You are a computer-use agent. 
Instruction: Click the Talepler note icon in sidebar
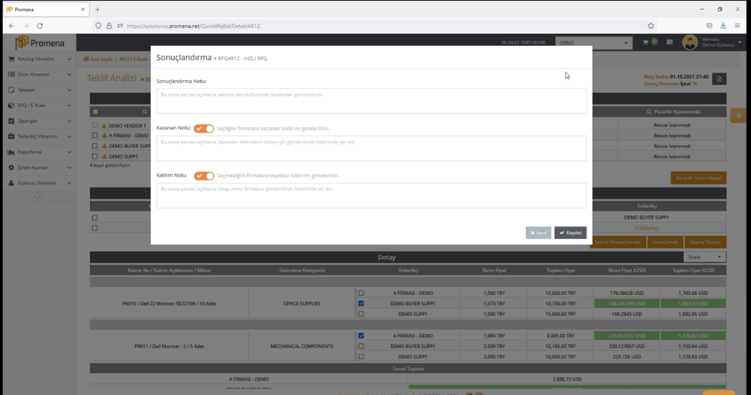(11, 90)
